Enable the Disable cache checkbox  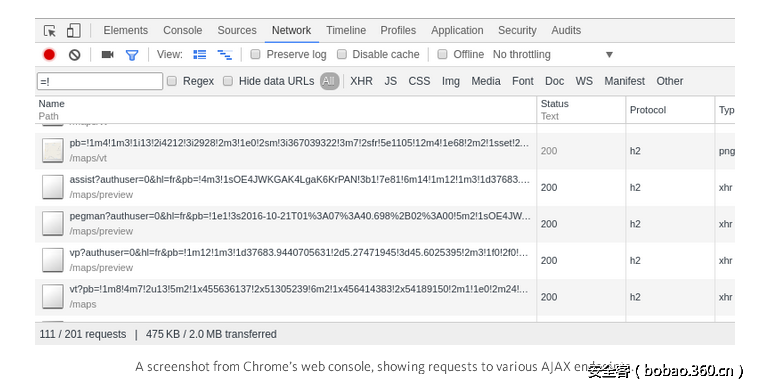tap(342, 54)
